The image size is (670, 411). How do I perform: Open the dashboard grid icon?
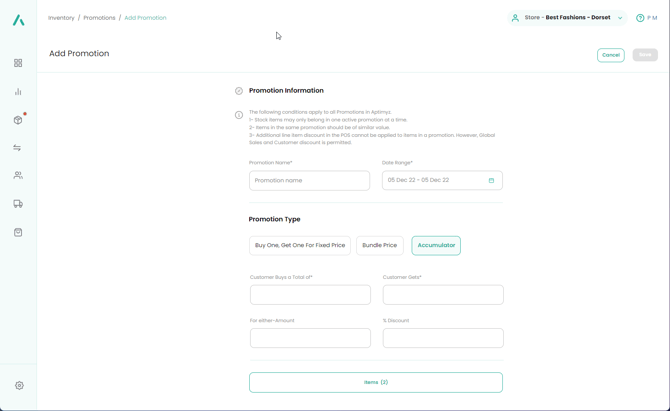click(18, 63)
